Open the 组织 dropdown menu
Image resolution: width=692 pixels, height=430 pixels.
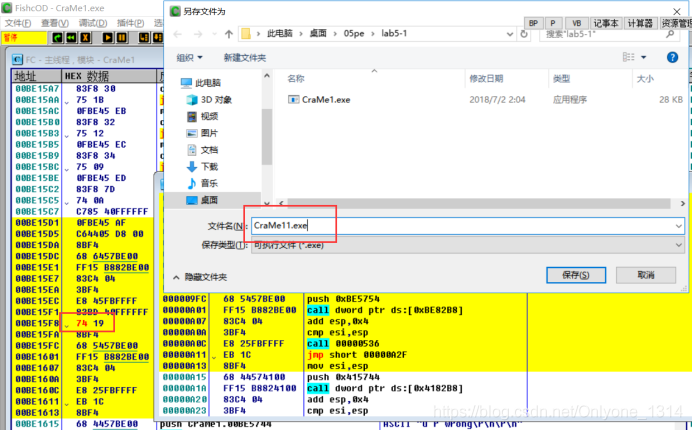point(189,58)
